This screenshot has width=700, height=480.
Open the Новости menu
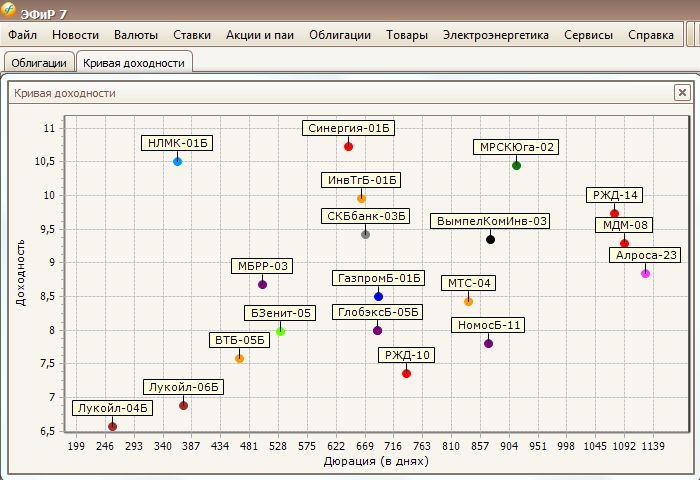point(75,35)
